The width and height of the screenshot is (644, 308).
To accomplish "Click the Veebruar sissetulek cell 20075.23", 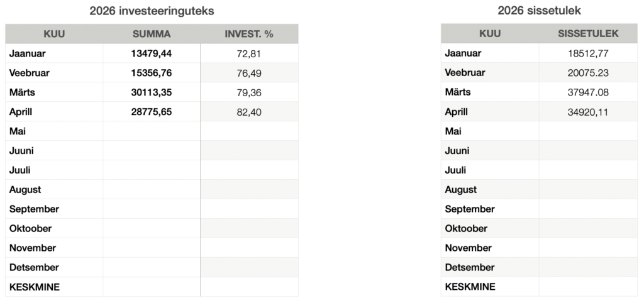I will tap(588, 73).
